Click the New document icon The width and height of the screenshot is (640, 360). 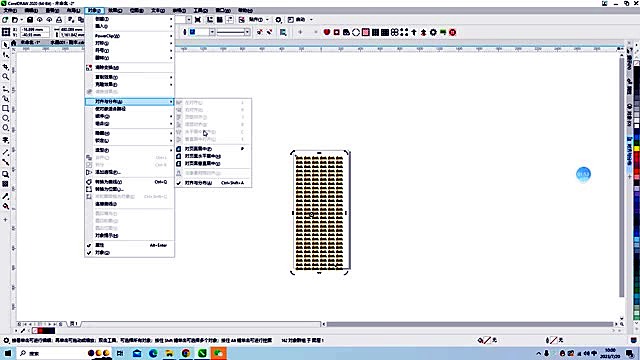click(x=5, y=20)
